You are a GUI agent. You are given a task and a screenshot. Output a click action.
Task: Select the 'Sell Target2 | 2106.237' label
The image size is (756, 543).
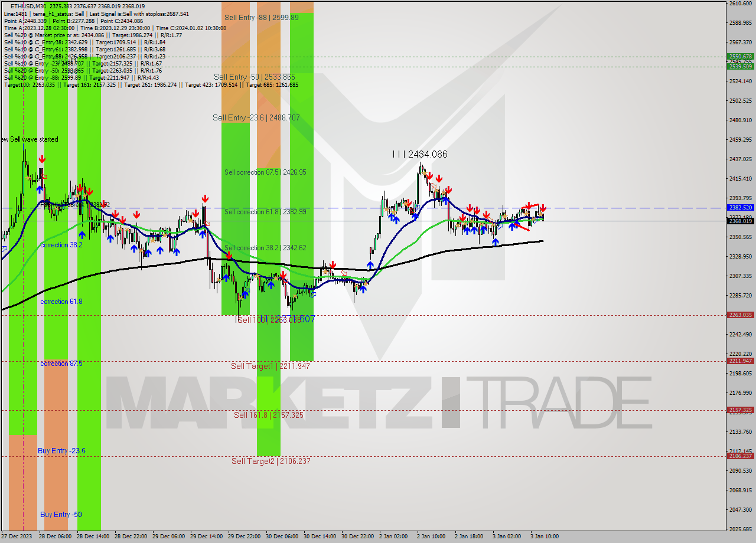click(271, 461)
